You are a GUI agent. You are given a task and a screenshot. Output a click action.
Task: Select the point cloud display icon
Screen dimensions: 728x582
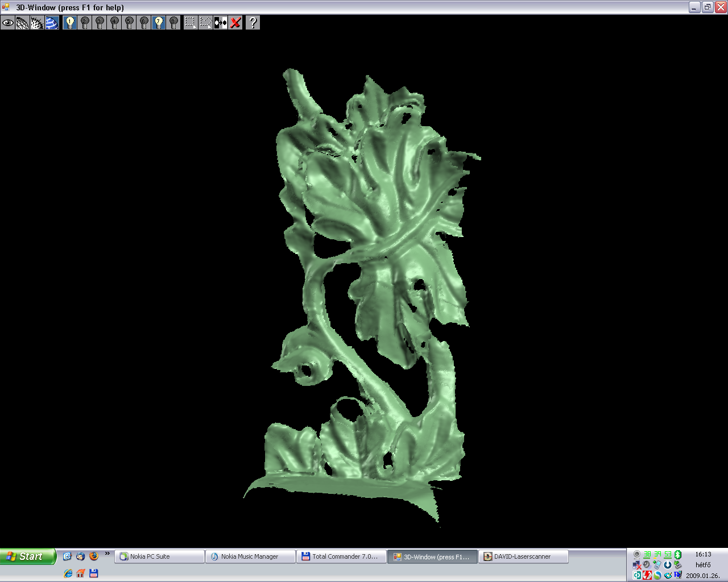(x=37, y=23)
